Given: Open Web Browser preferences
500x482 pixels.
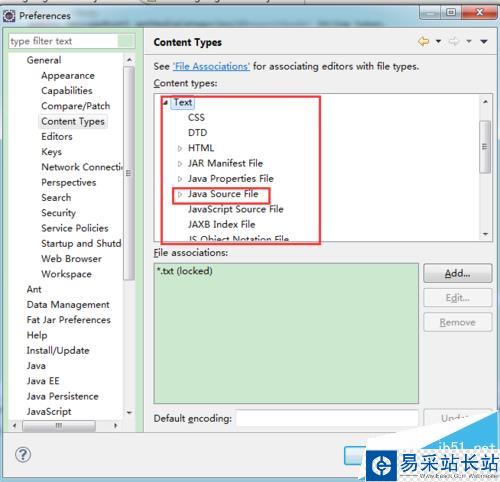Looking at the screenshot, I should pyautogui.click(x=71, y=259).
